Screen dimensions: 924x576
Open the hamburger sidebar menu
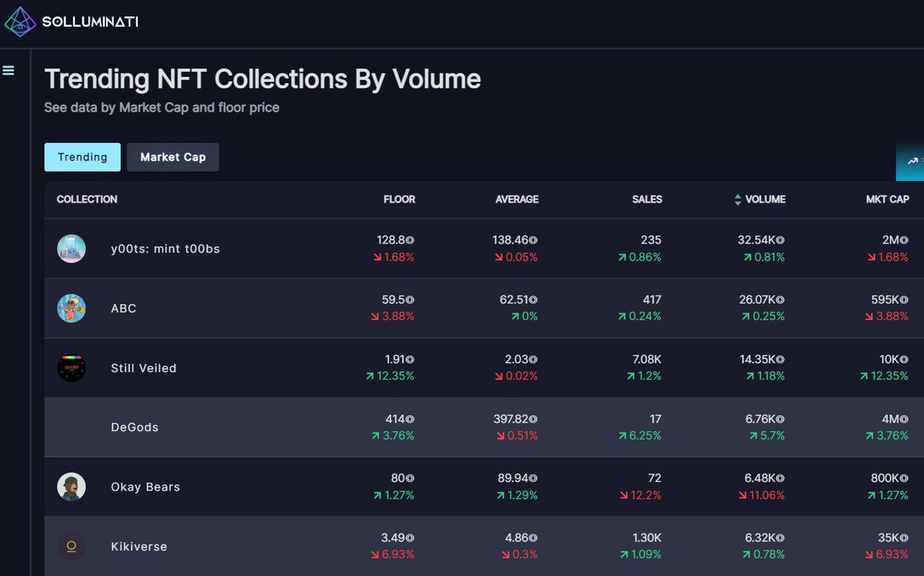[x=8, y=71]
